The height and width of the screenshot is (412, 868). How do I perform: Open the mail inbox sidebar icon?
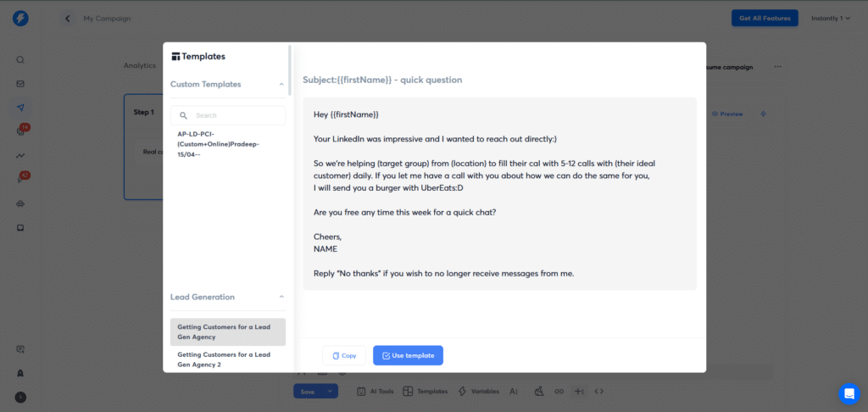(x=20, y=84)
